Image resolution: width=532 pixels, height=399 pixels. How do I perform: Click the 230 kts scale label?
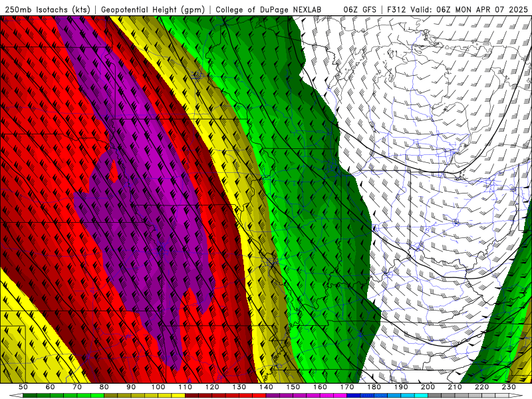[x=509, y=387]
